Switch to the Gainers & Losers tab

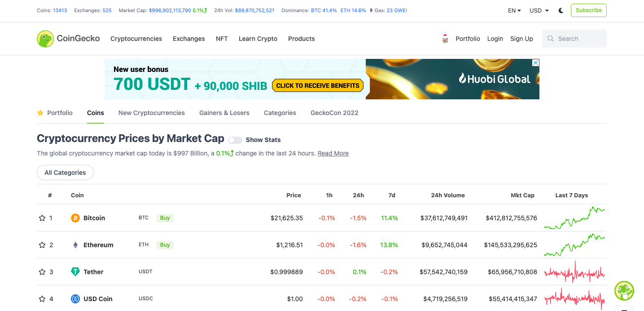pos(224,113)
